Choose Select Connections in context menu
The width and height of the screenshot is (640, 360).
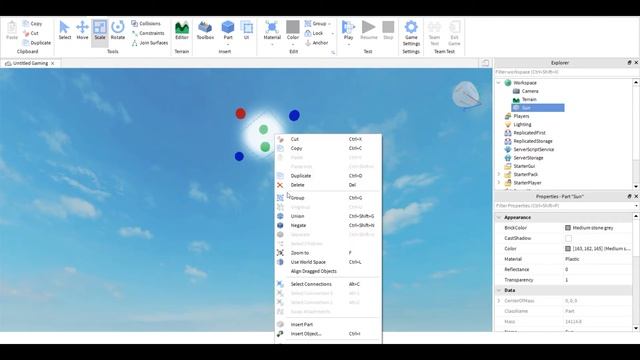click(328, 284)
